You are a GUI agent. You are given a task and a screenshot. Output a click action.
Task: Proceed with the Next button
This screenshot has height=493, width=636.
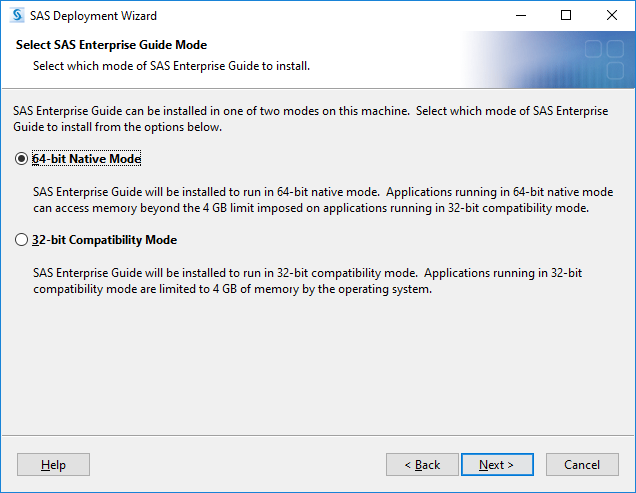[497, 465]
